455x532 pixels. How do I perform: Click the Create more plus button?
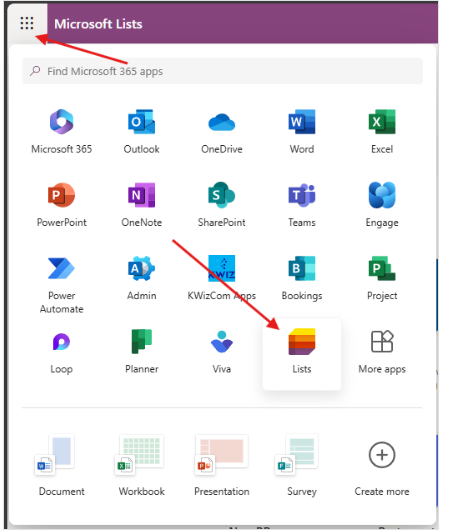(x=382, y=455)
